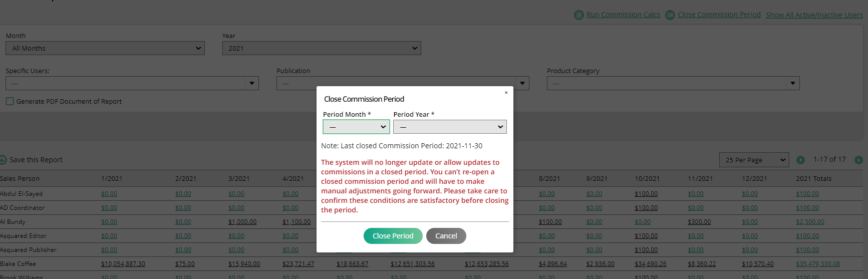
Task: Open the Product Category dropdown arrow
Action: (792, 83)
